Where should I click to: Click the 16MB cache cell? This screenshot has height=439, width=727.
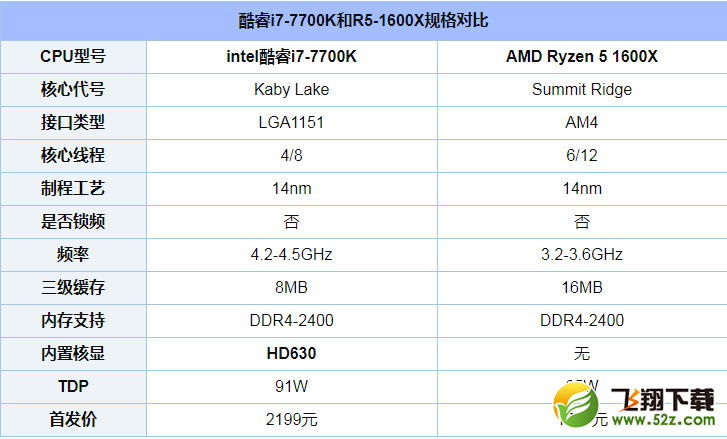582,287
